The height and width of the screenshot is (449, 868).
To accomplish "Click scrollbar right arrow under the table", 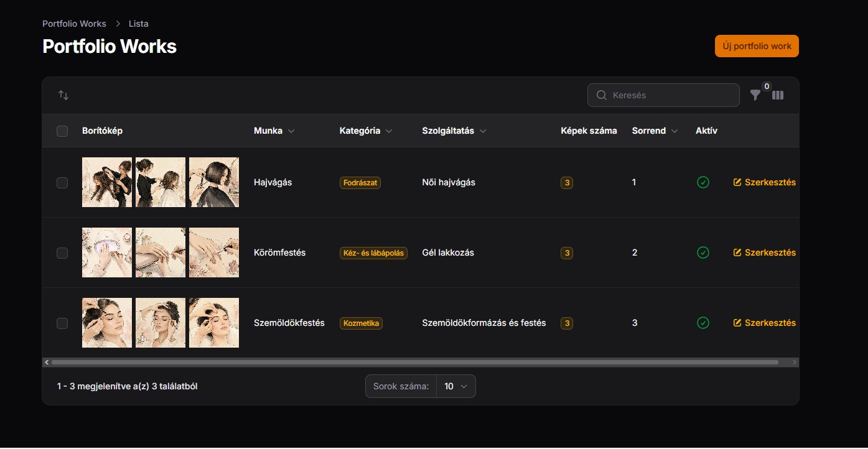I will 794,362.
